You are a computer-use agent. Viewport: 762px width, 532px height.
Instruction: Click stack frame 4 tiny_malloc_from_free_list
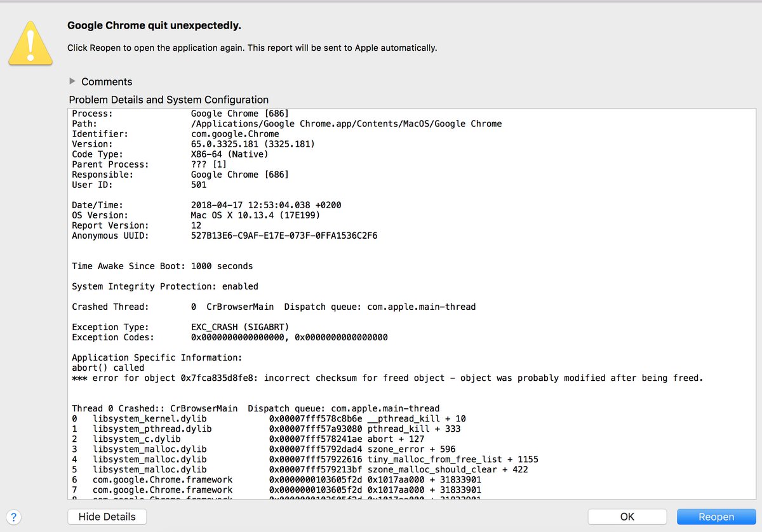tap(305, 459)
